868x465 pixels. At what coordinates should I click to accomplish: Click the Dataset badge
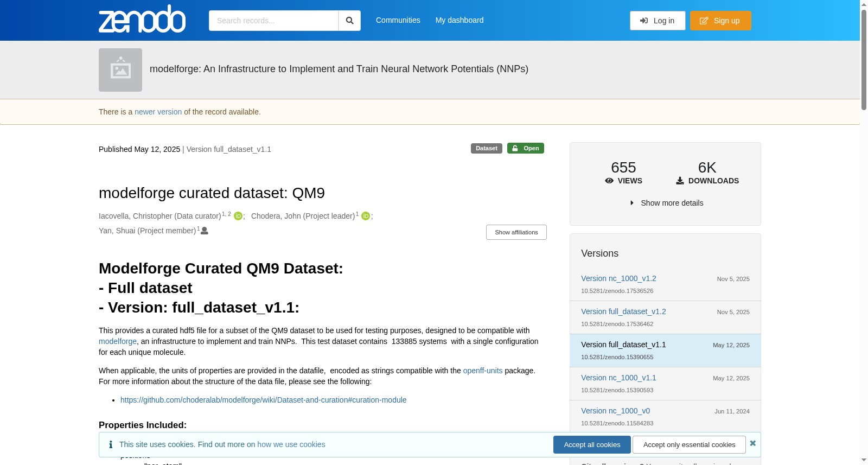pyautogui.click(x=487, y=148)
